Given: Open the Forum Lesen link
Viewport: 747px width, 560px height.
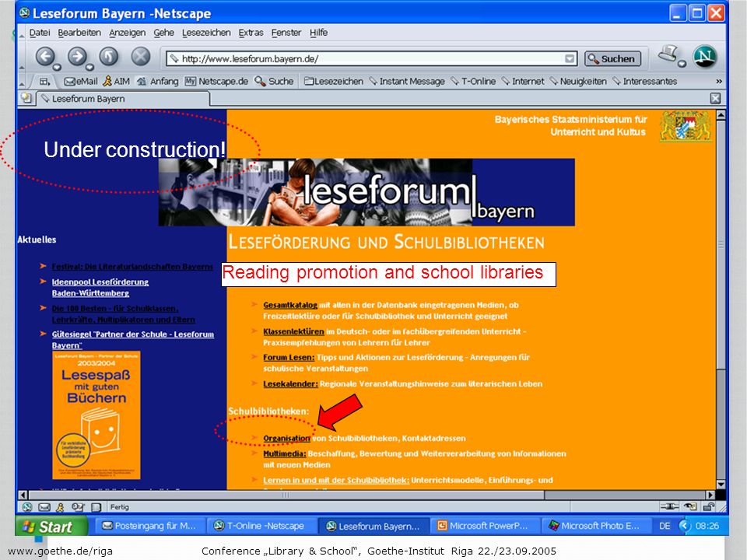Looking at the screenshot, I should [x=289, y=357].
